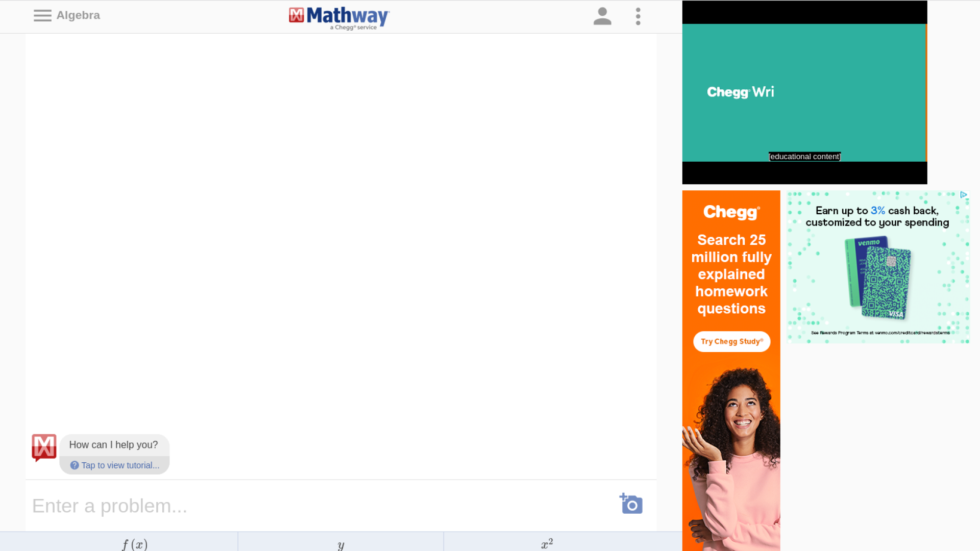Click the How can I help you chat bubble

pyautogui.click(x=114, y=444)
